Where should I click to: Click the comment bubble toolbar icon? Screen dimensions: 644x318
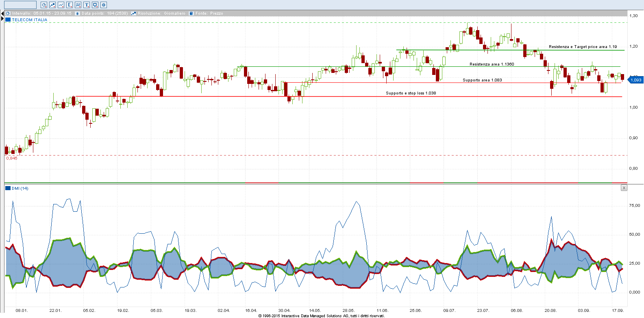pyautogui.click(x=95, y=5)
